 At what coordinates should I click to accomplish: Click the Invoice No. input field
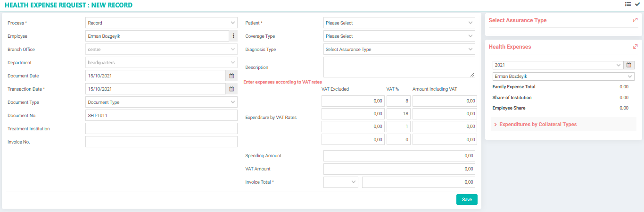[x=161, y=142]
